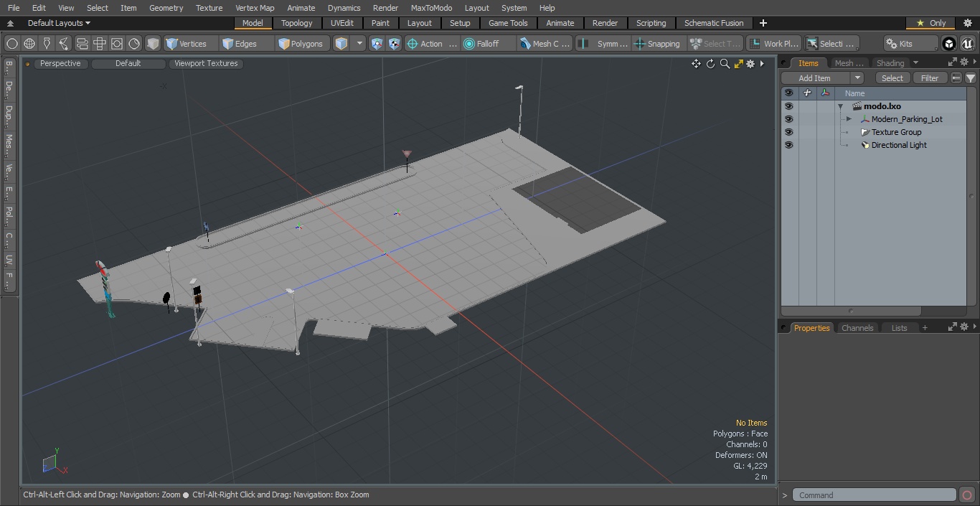Click the Select button in Items panel
The height and width of the screenshot is (506, 980).
[x=892, y=78]
